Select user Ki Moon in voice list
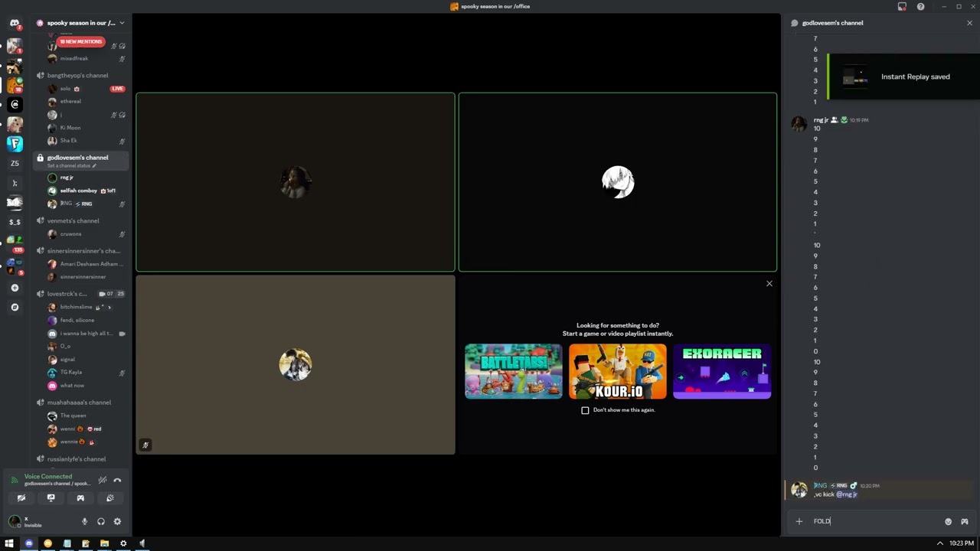The height and width of the screenshot is (551, 980). click(70, 128)
